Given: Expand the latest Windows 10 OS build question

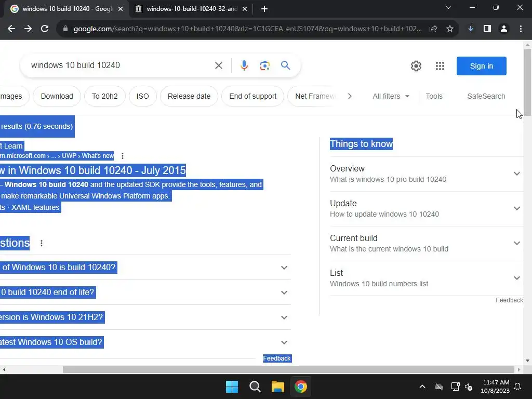Looking at the screenshot, I should coord(145,342).
